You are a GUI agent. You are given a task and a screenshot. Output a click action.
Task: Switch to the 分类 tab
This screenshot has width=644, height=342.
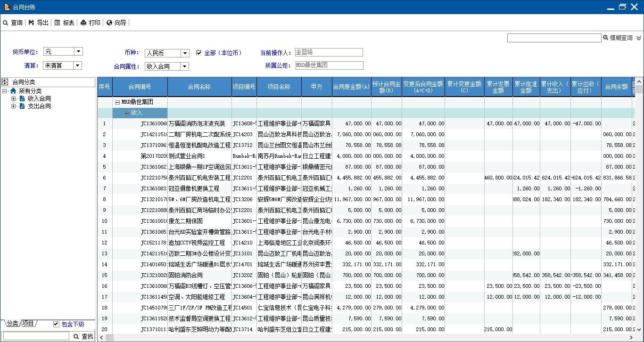tap(12, 324)
